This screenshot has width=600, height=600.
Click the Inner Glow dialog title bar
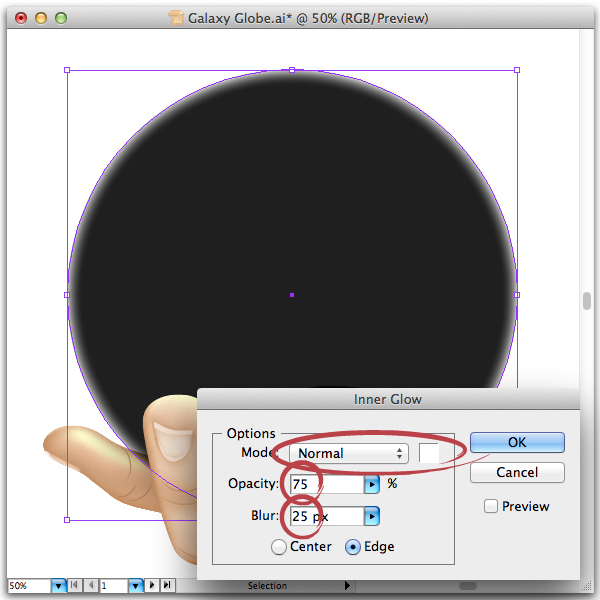(x=388, y=399)
